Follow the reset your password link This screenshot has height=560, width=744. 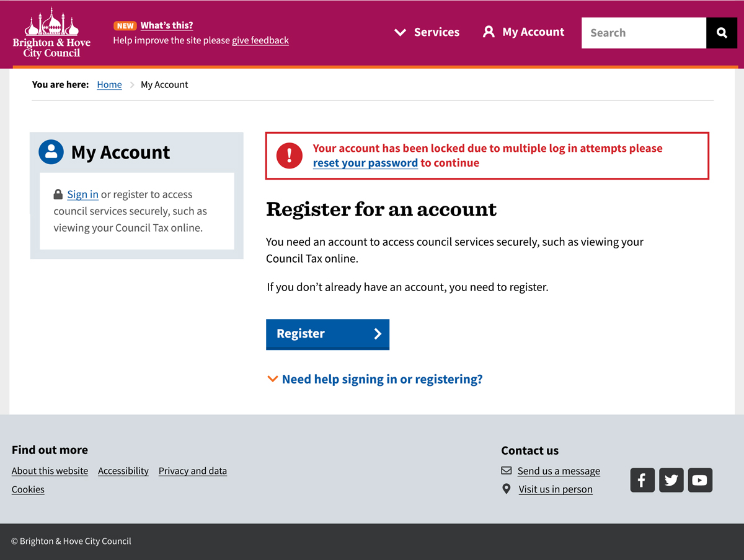(x=365, y=163)
